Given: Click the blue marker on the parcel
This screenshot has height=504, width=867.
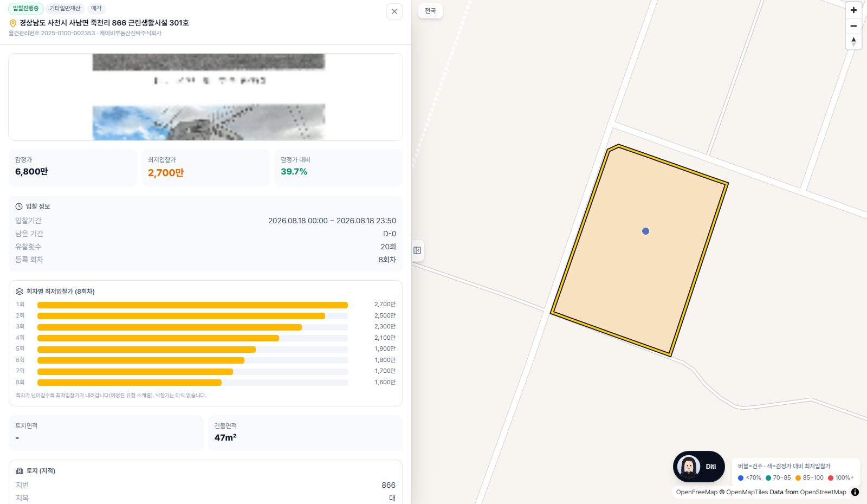Looking at the screenshot, I should pyautogui.click(x=645, y=231).
